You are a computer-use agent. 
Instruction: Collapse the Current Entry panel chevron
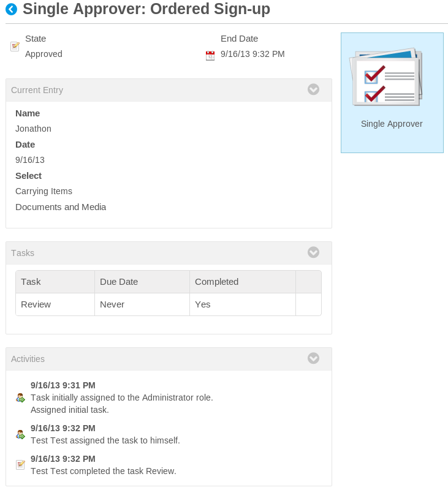pyautogui.click(x=313, y=89)
